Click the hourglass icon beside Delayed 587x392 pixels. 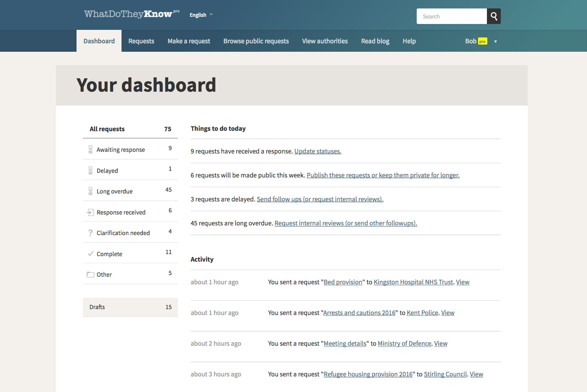point(90,170)
